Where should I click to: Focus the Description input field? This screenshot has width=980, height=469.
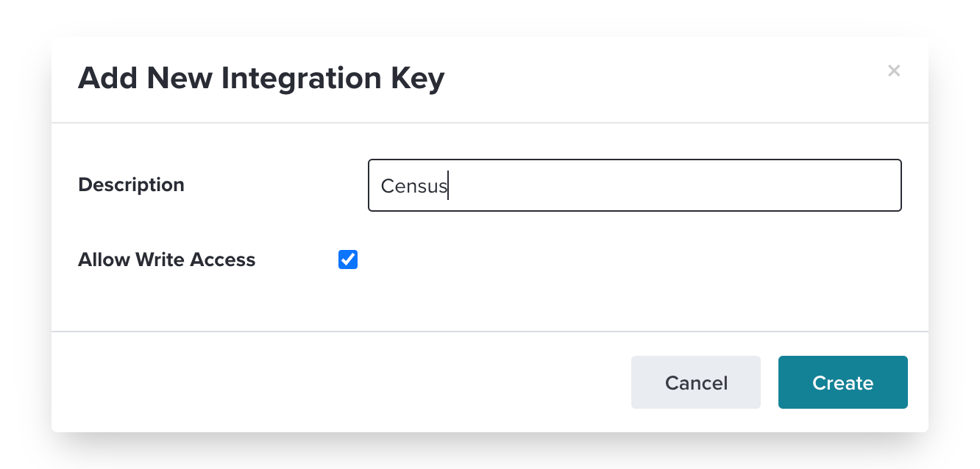pyautogui.click(x=634, y=185)
